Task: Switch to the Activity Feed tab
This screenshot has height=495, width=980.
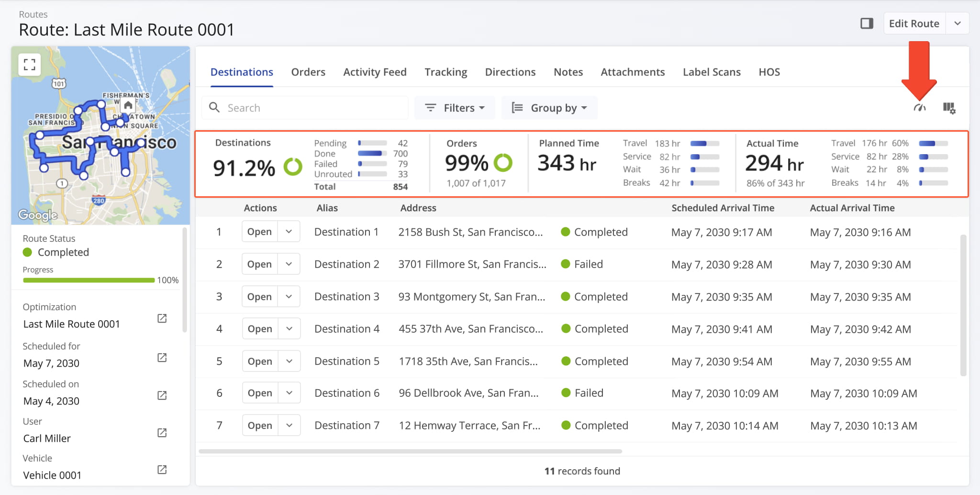Action: tap(375, 72)
